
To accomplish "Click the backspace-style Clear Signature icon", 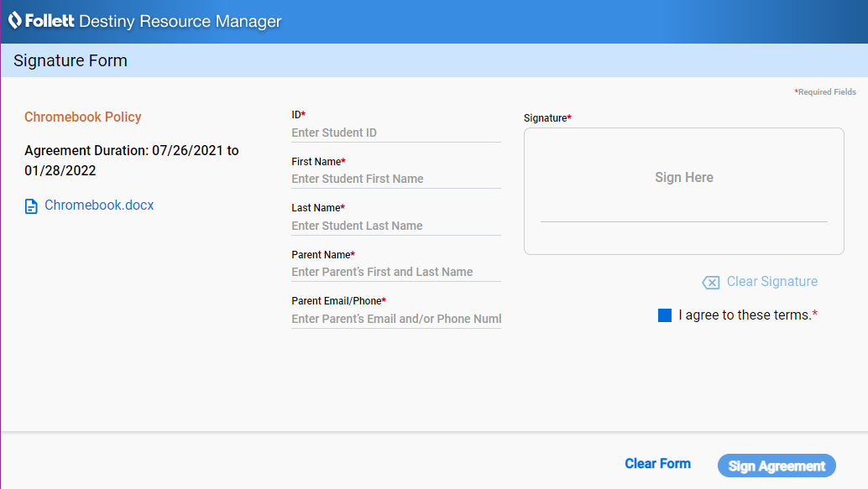I will pyautogui.click(x=710, y=282).
